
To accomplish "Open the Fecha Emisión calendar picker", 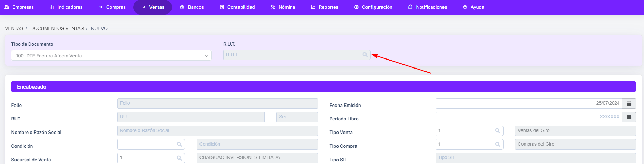I will coord(629,103).
